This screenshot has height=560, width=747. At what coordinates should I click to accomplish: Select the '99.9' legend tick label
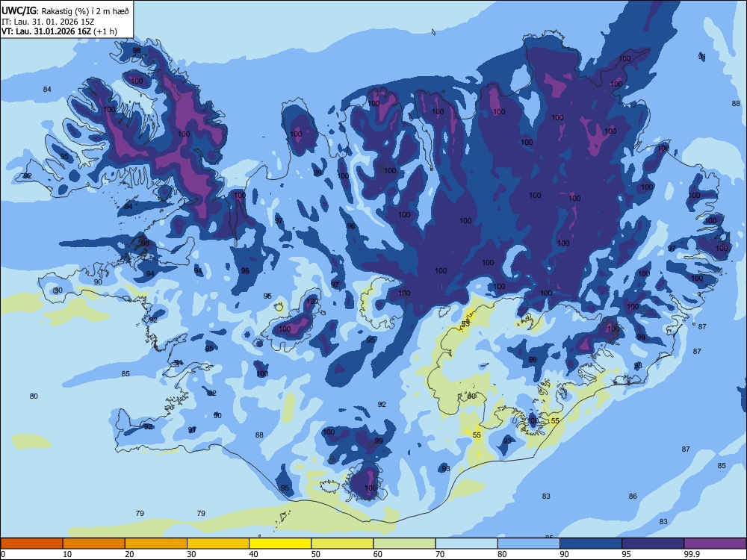click(x=692, y=554)
